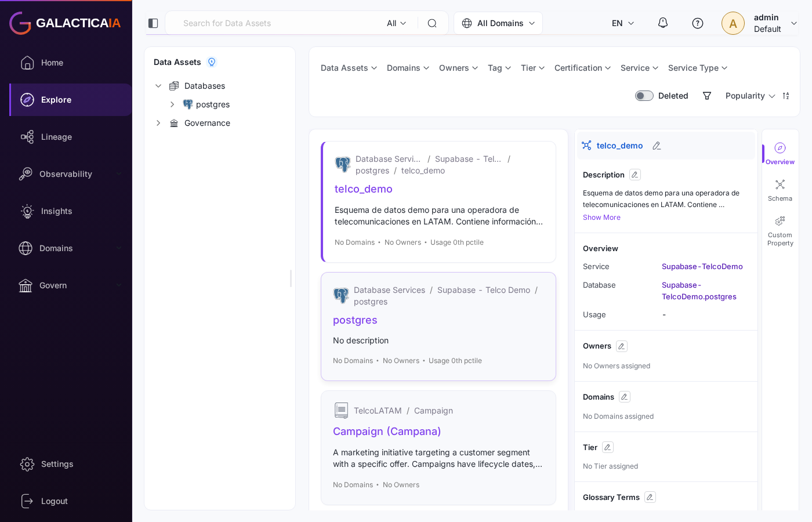
Task: Click the Data Assets lightbulb hint icon
Action: coord(212,62)
